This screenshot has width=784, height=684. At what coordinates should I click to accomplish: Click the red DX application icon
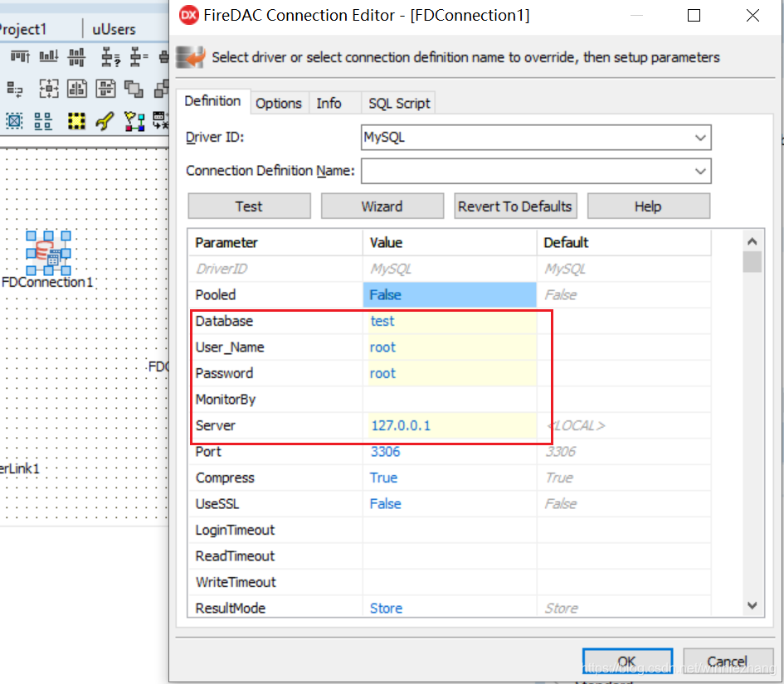pyautogui.click(x=189, y=15)
